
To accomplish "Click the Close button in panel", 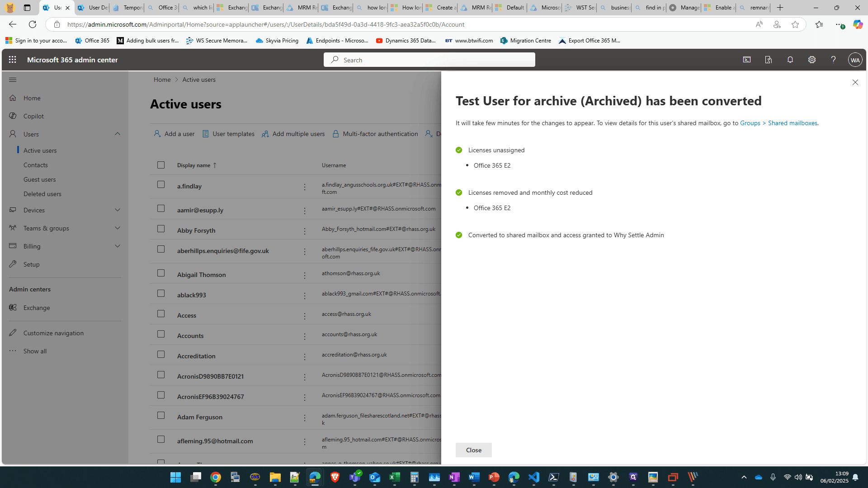I will [x=473, y=450].
